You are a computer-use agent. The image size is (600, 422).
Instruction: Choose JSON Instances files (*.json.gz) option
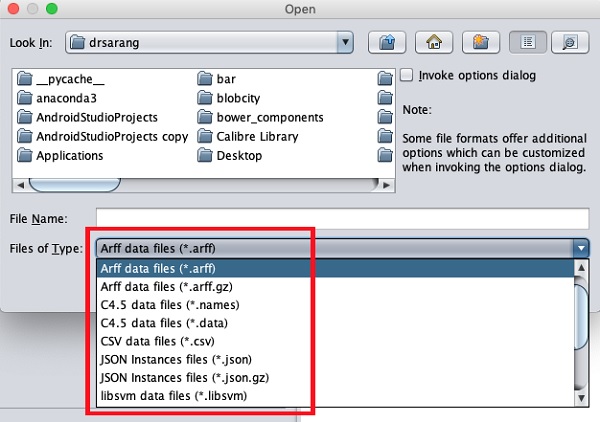(x=335, y=378)
